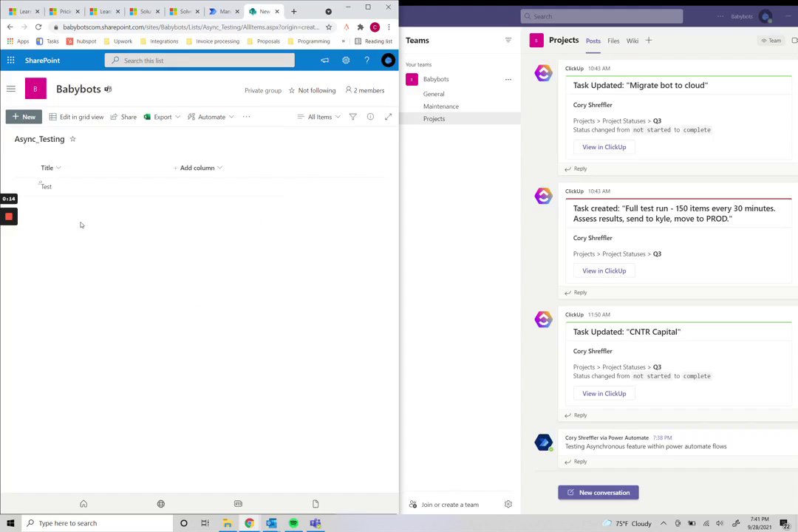Filter the Teams list

click(x=508, y=40)
